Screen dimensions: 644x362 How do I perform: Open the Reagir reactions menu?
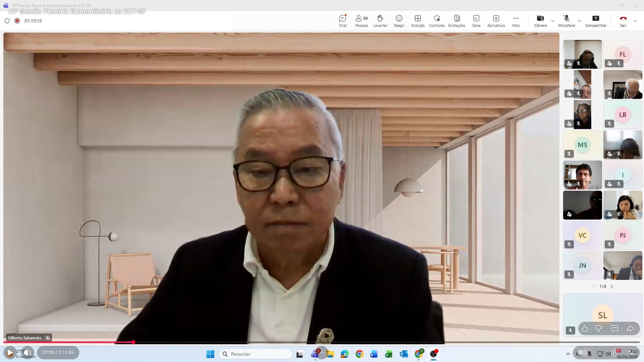399,21
